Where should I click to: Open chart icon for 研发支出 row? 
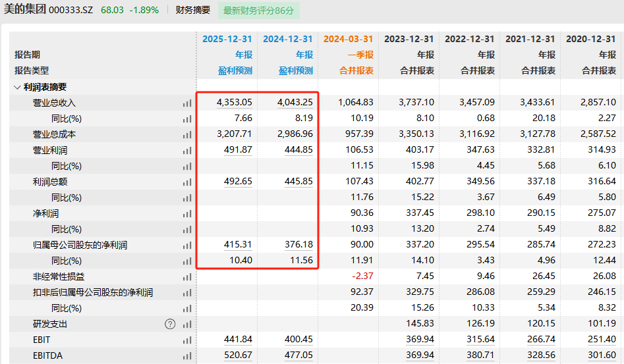point(187,325)
